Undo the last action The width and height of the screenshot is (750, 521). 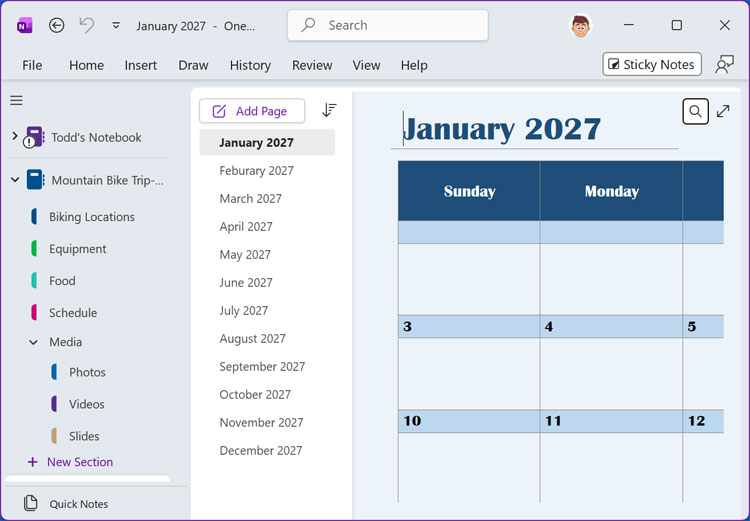[87, 25]
